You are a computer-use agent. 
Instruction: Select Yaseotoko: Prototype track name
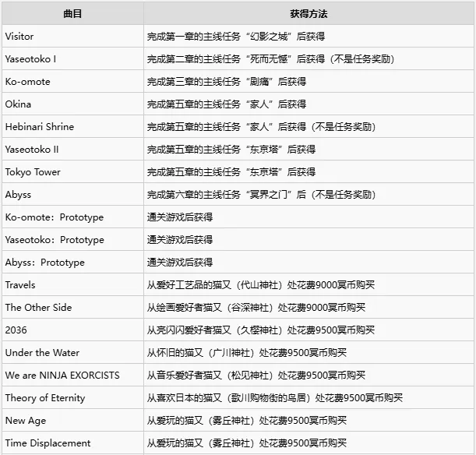55,239
